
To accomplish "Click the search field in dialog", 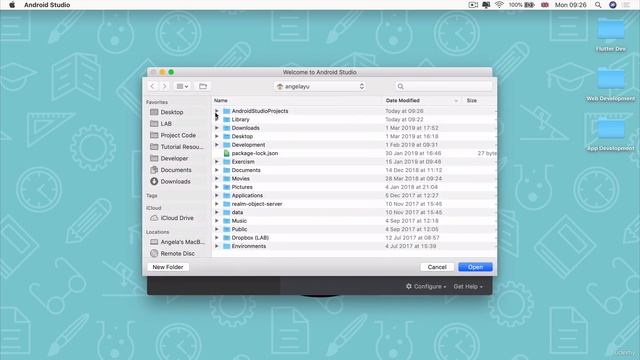I will 443,87.
